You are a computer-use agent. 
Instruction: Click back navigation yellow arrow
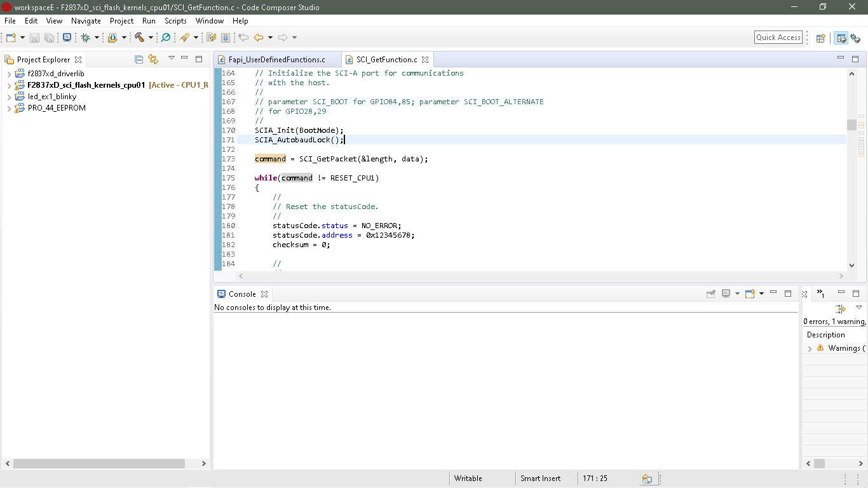[259, 37]
